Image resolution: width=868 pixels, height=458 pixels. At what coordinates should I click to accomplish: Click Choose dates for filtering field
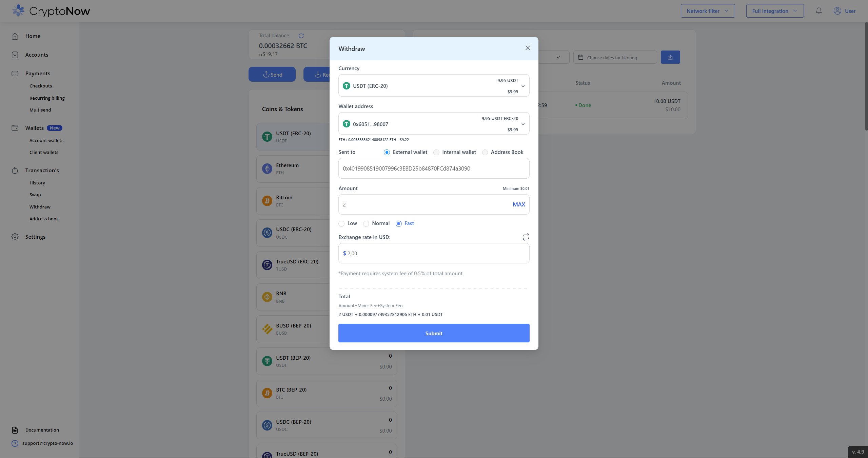point(615,57)
